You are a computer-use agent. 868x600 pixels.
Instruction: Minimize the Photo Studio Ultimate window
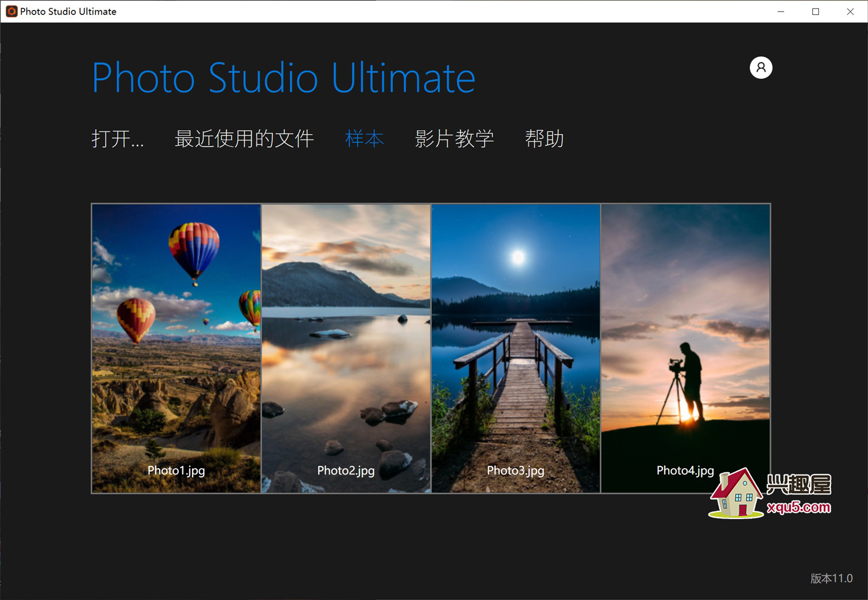click(781, 12)
